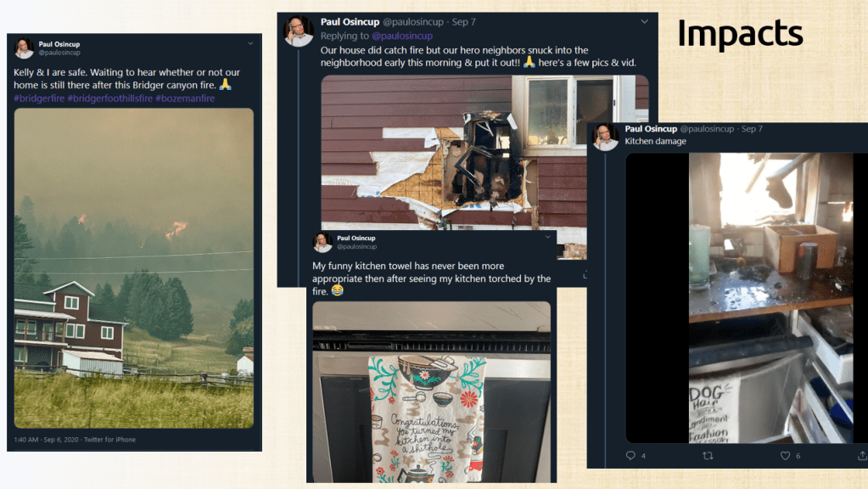Image resolution: width=868 pixels, height=489 pixels.
Task: Open the #bozemanfire hashtag link
Action: pyautogui.click(x=185, y=98)
